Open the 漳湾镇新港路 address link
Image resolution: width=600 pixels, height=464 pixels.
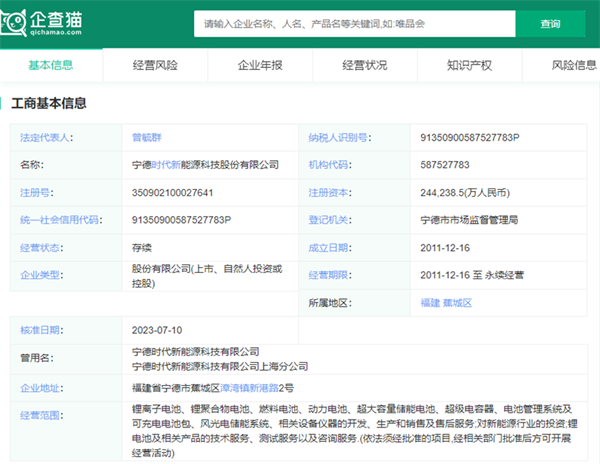(x=248, y=386)
